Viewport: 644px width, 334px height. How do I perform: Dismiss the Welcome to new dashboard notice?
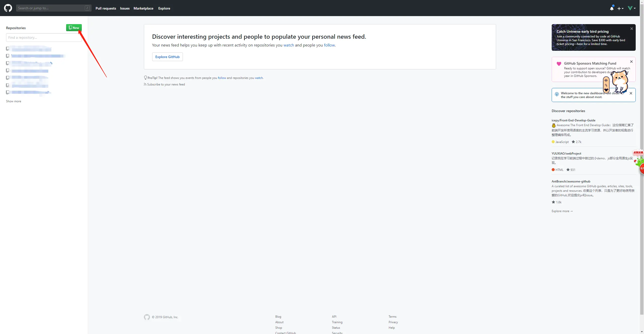[x=631, y=93]
